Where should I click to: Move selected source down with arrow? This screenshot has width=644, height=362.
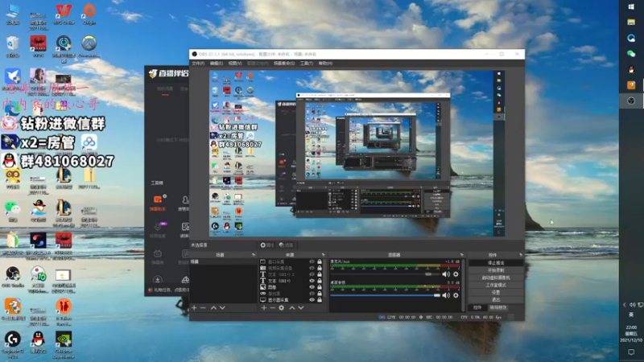click(x=301, y=308)
